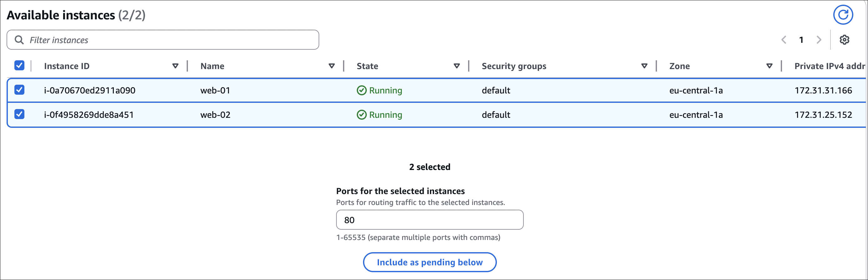Toggle the select-all instances checkbox
The width and height of the screenshot is (868, 280).
(x=20, y=65)
